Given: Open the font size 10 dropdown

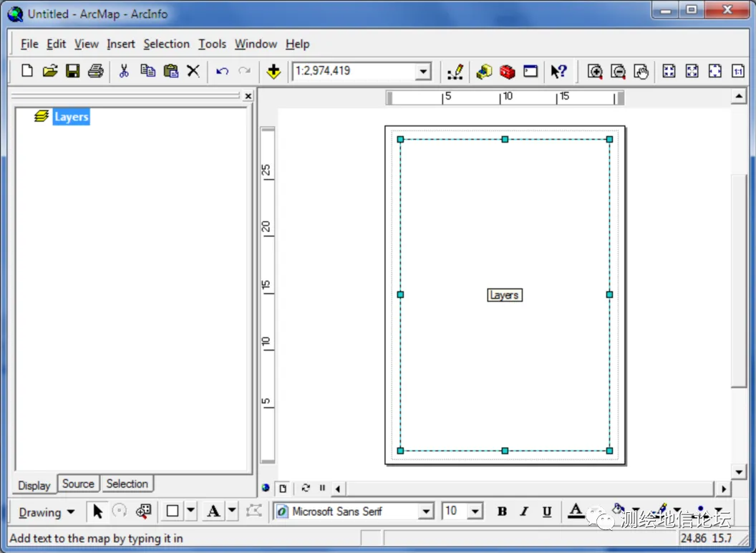Looking at the screenshot, I should pyautogui.click(x=475, y=511).
